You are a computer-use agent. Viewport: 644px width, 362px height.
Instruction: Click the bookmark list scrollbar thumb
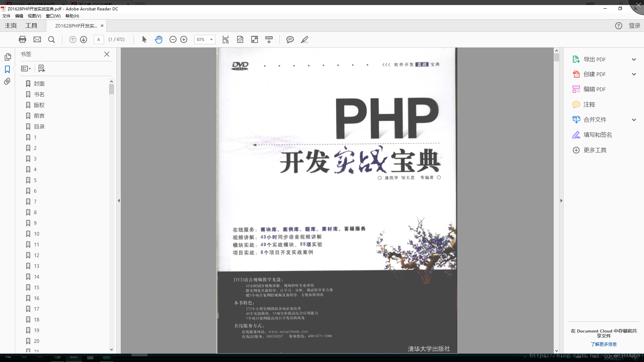tap(111, 89)
